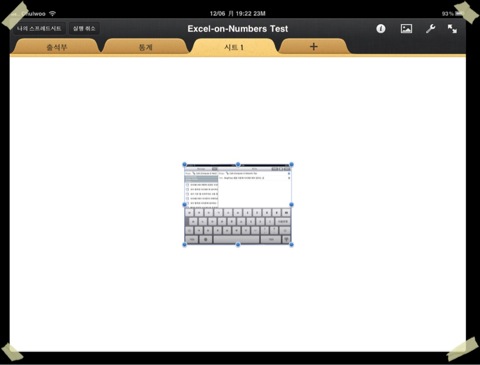Click the image's bottom-right selection handle
This screenshot has height=365, width=480.
tap(292, 245)
